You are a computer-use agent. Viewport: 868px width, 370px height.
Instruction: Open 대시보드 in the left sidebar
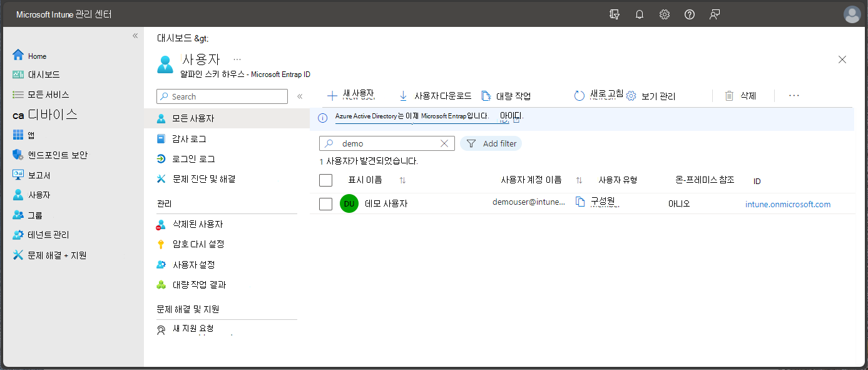pyautogui.click(x=36, y=75)
